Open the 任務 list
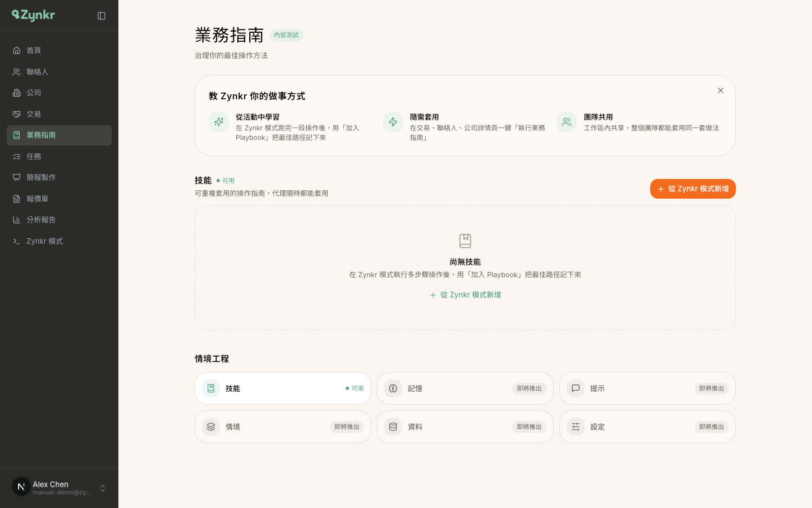 pyautogui.click(x=59, y=156)
